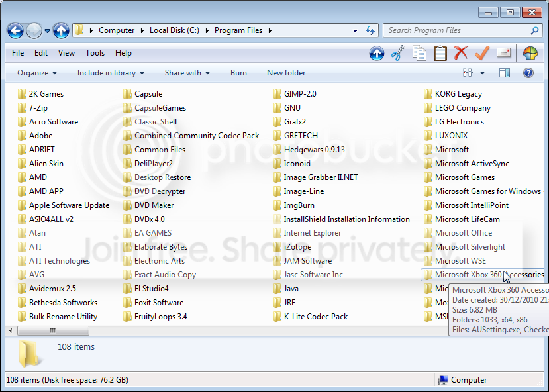Screen dimensions: 549x392
Task: Select the KORG Legacy folder icon
Action: [428, 94]
